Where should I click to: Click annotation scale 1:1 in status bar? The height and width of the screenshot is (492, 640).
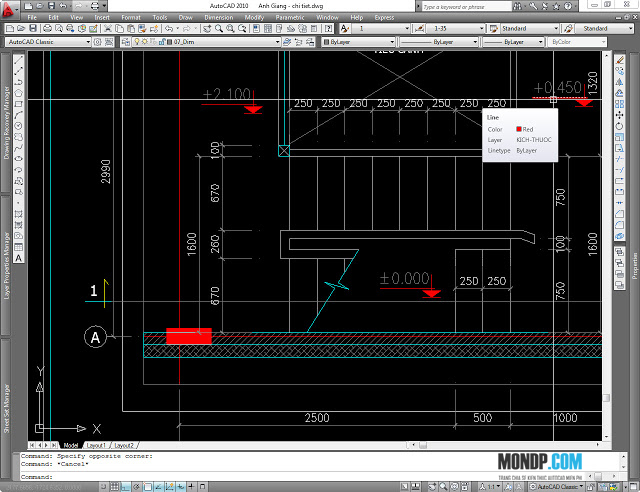coord(491,487)
